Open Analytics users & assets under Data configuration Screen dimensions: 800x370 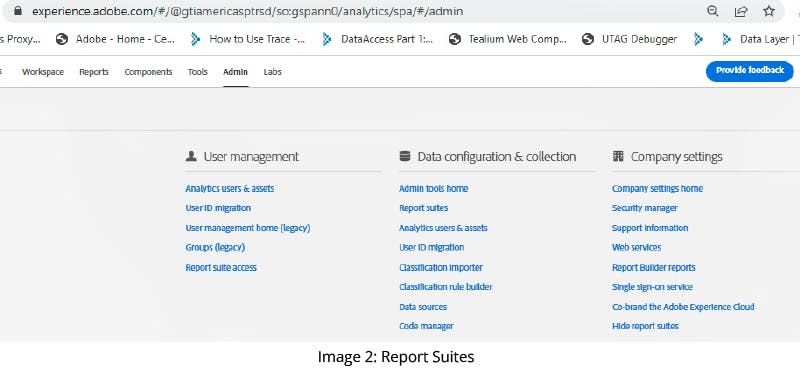point(443,228)
